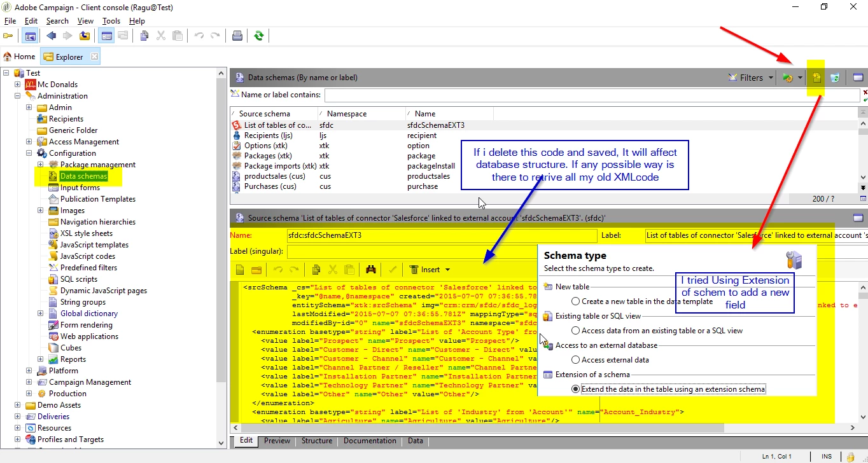Viewport: 868px width, 463px height.
Task: Maximize the Data schemas list panel
Action: 858,78
